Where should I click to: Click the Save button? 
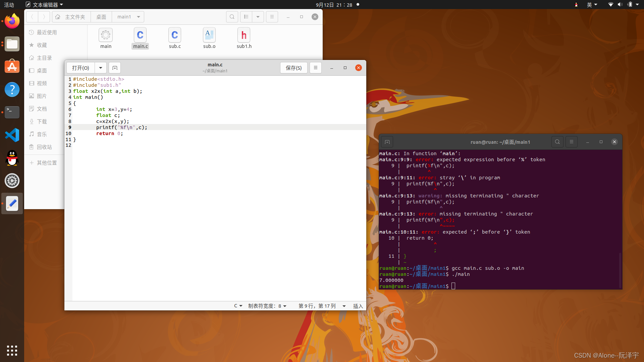click(x=293, y=68)
